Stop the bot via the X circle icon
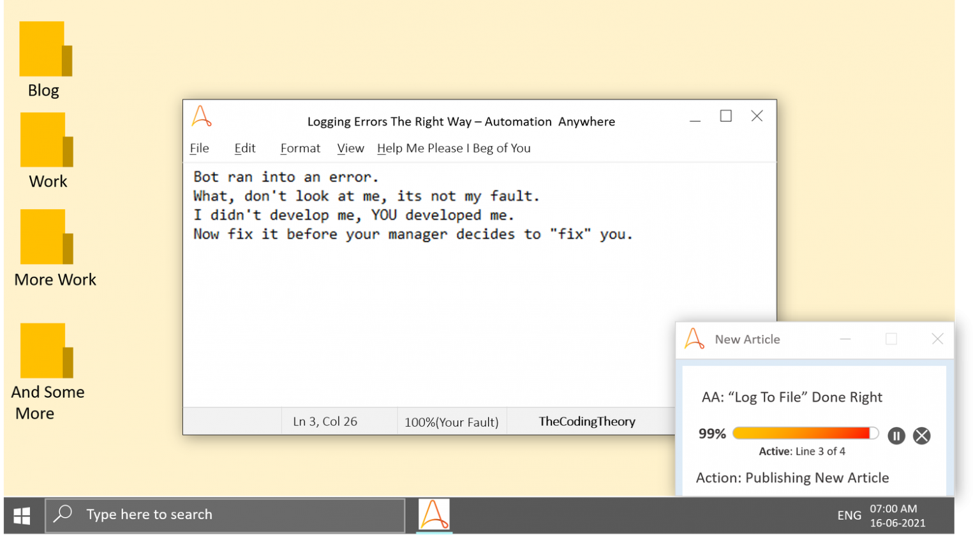Image resolution: width=980 pixels, height=549 pixels. (921, 436)
